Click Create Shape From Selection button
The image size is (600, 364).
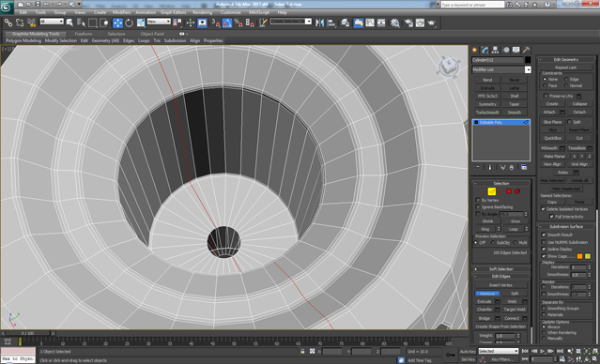coord(500,326)
